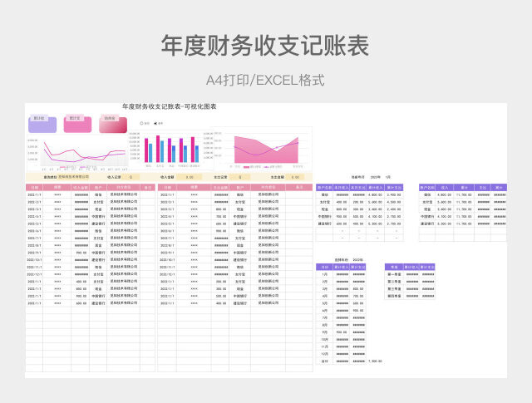The width and height of the screenshot is (532, 403).
Task: Select the second radio option above the bar chart
Action: click(157, 123)
